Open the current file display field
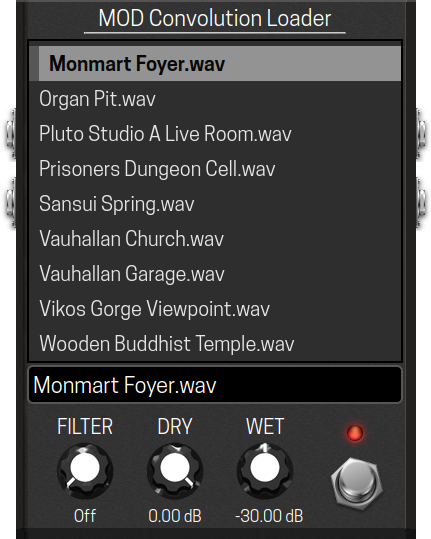 (x=215, y=385)
